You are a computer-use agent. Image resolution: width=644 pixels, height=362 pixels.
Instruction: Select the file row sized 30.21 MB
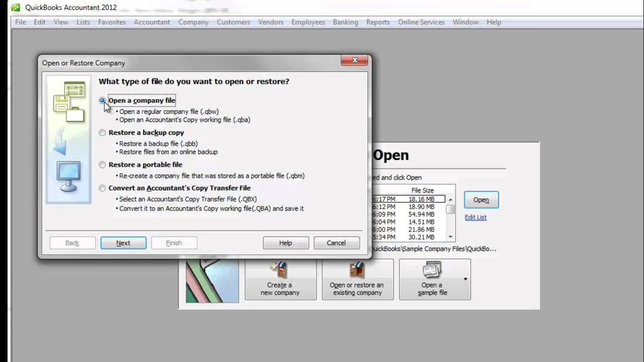409,237
